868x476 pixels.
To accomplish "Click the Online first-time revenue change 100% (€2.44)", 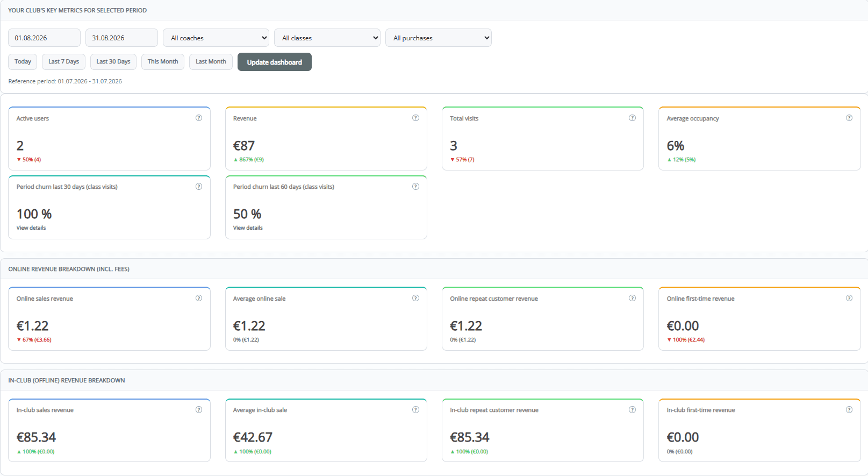I will (x=686, y=340).
